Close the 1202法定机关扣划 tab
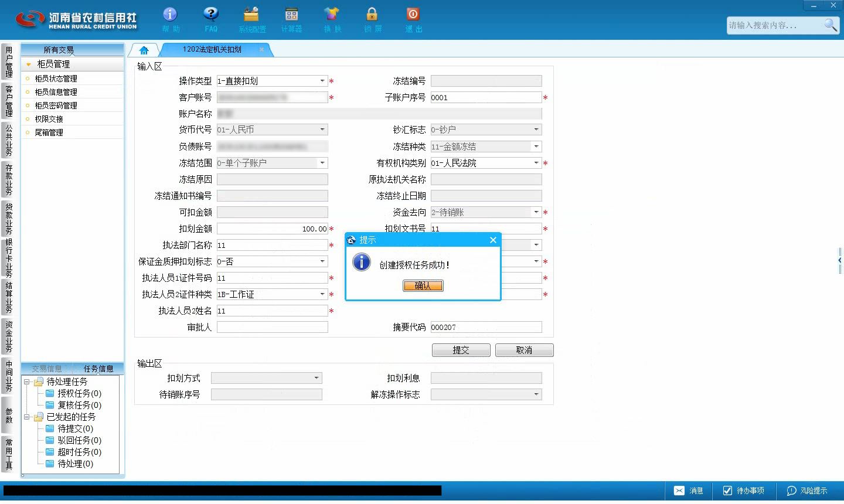The width and height of the screenshot is (844, 504). [261, 49]
